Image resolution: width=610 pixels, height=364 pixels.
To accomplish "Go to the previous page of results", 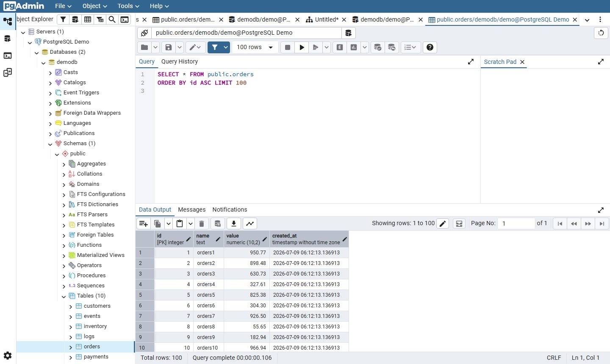I will point(574,223).
